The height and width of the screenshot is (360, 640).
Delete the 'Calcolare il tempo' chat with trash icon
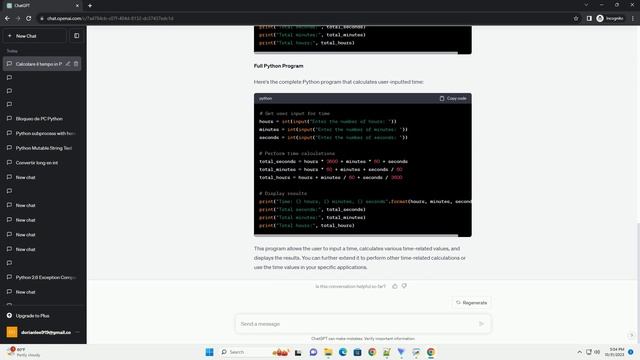point(76,64)
